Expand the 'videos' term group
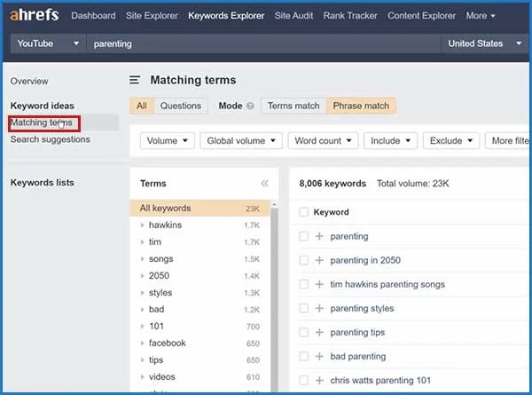Image resolution: width=532 pixels, height=395 pixels. point(142,376)
